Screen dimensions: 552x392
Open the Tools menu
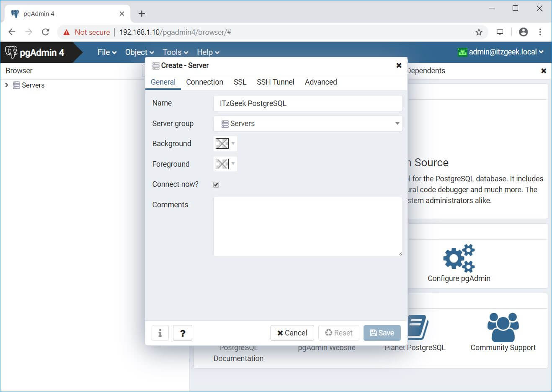(175, 52)
